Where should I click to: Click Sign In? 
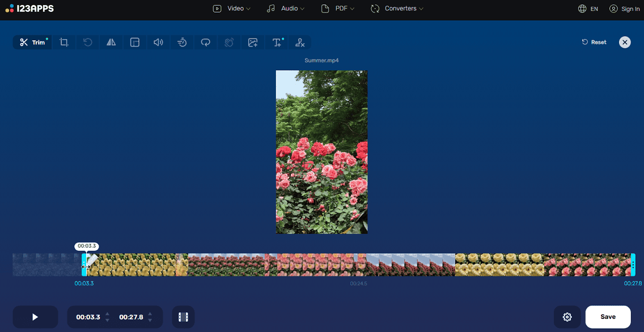point(624,9)
